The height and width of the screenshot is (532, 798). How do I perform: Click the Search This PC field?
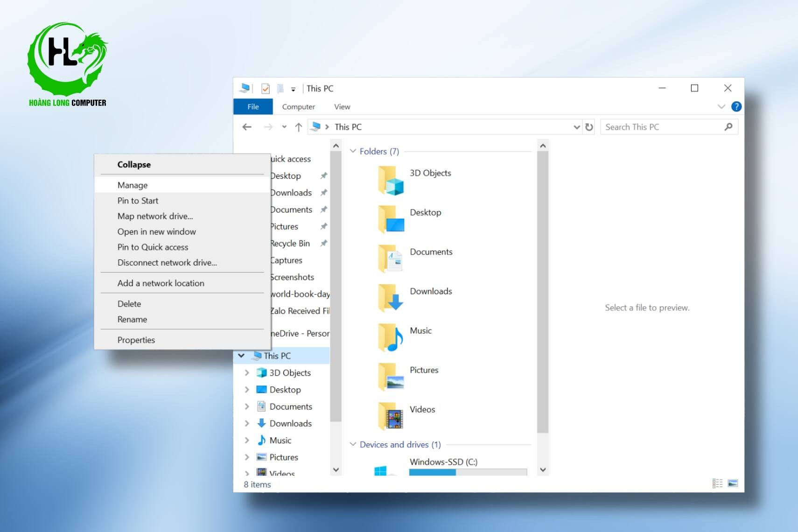pyautogui.click(x=669, y=127)
